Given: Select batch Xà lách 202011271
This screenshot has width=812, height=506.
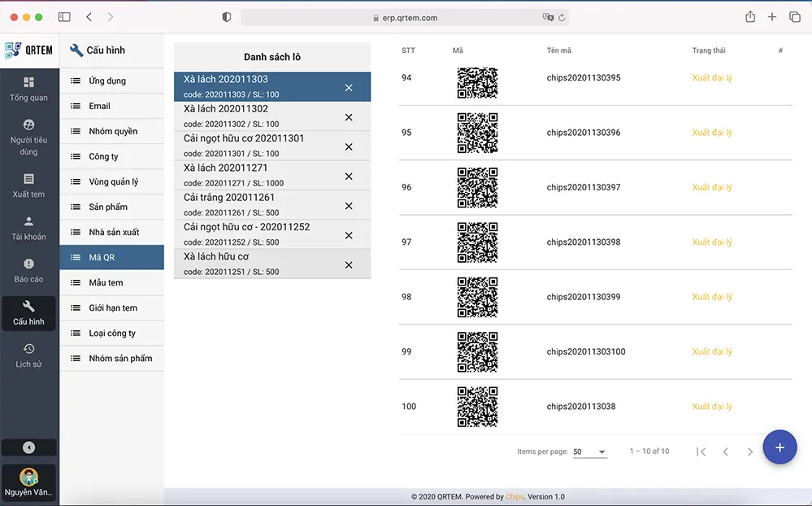Looking at the screenshot, I should [272, 175].
